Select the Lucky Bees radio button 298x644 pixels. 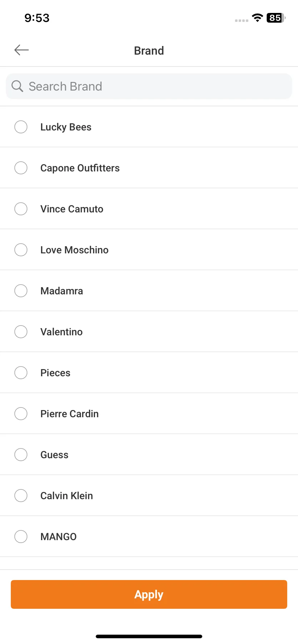click(x=21, y=127)
